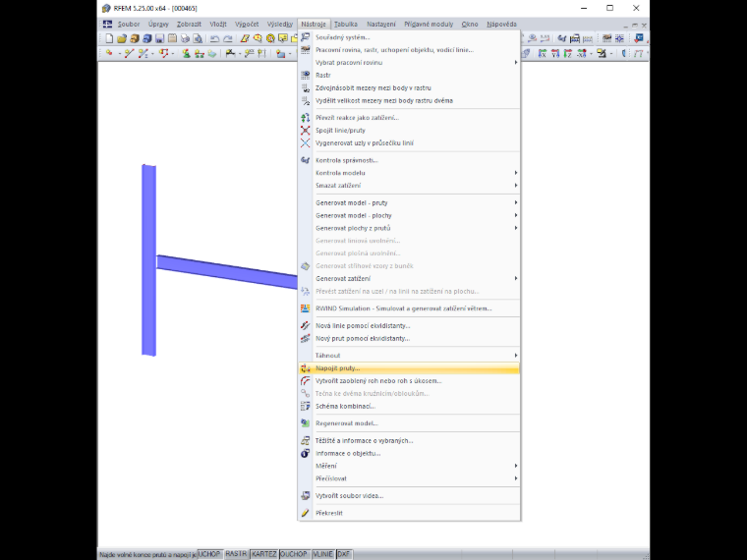Create a new model with the toolbar icon
The image size is (747, 560).
tap(109, 38)
